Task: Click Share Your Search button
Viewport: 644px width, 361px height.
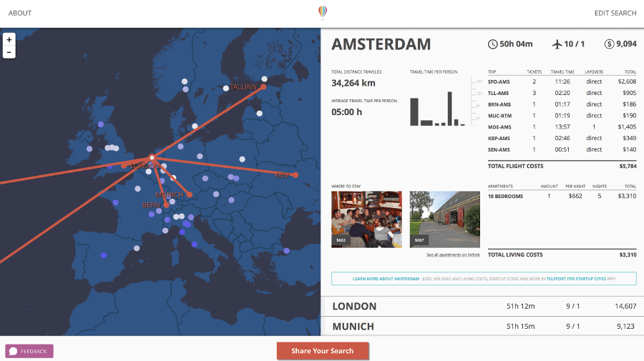Action: click(323, 351)
